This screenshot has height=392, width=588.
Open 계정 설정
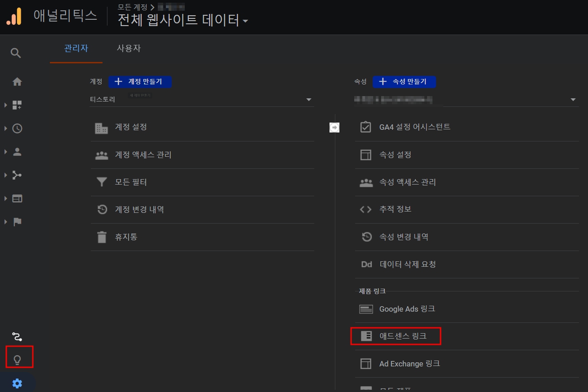[x=202, y=128]
